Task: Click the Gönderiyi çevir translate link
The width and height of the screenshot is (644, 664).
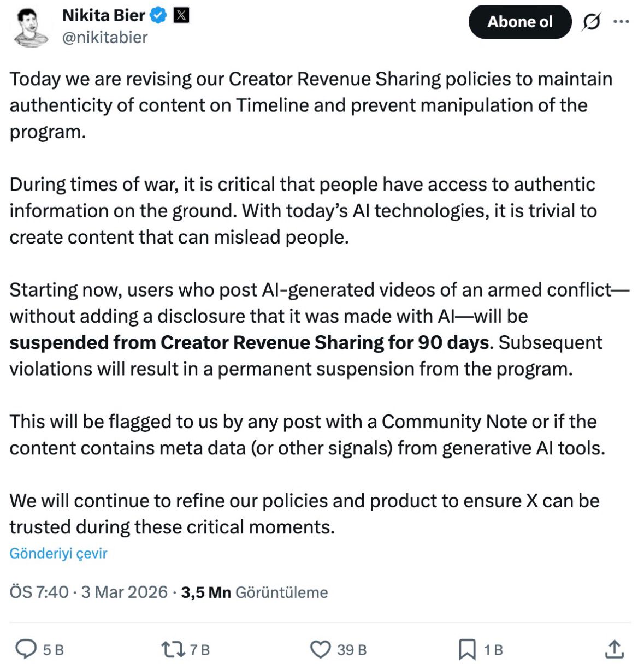Action: [x=58, y=553]
